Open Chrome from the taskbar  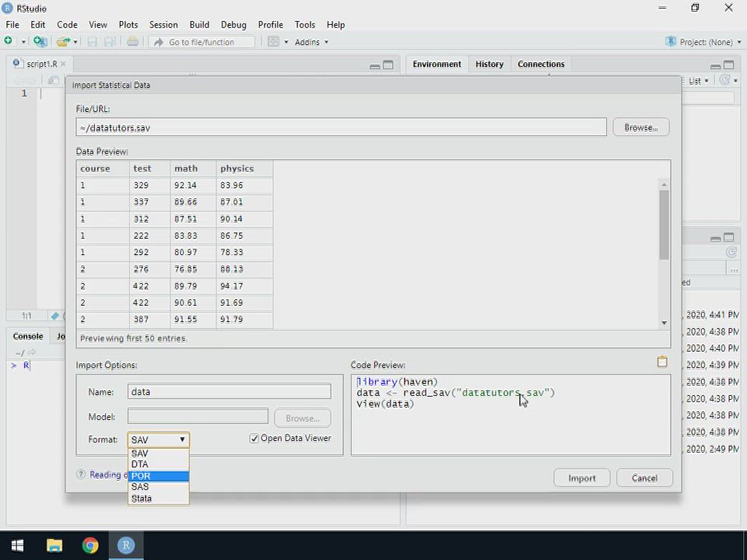click(x=90, y=545)
